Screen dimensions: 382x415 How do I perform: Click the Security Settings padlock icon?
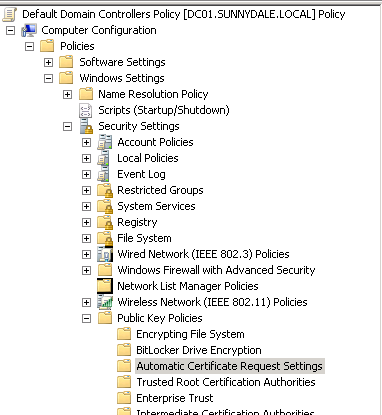(86, 126)
